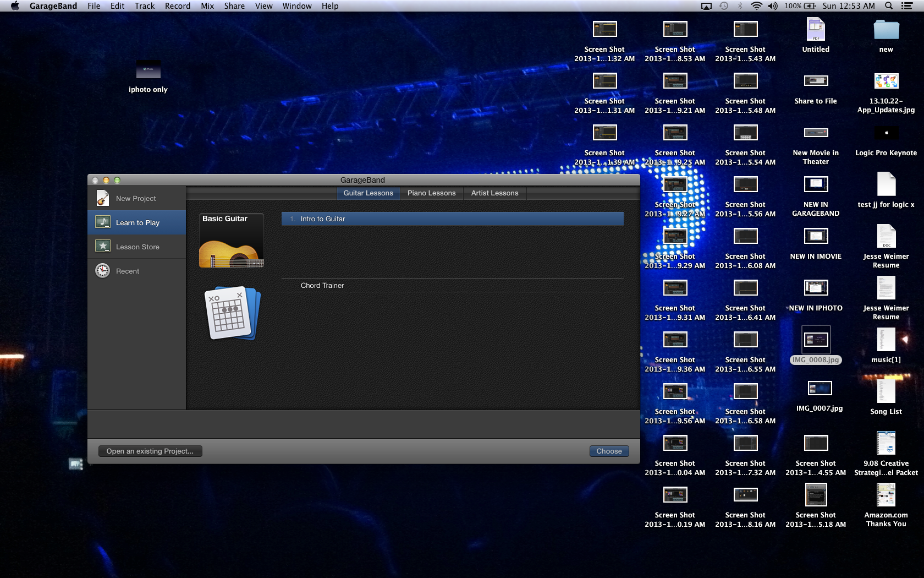Select the NEW IN IMOVIE desktop icon
This screenshot has height=578, width=924.
[x=816, y=236]
